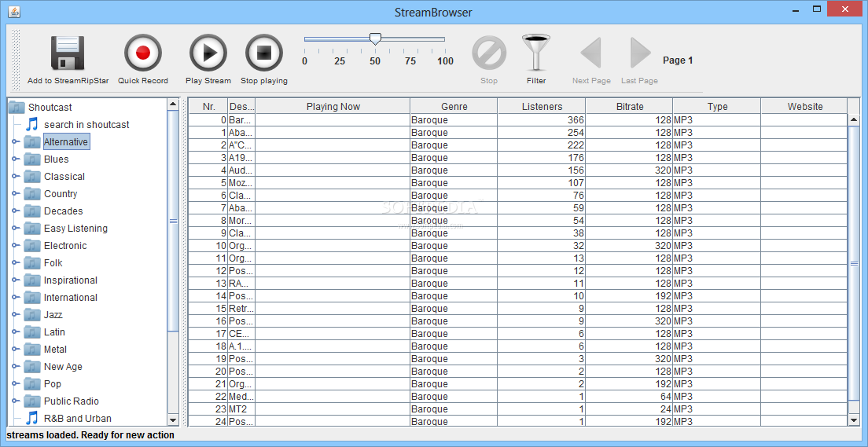Image resolution: width=868 pixels, height=447 pixels.
Task: Click the volume slider thumb at 50
Action: [x=375, y=38]
